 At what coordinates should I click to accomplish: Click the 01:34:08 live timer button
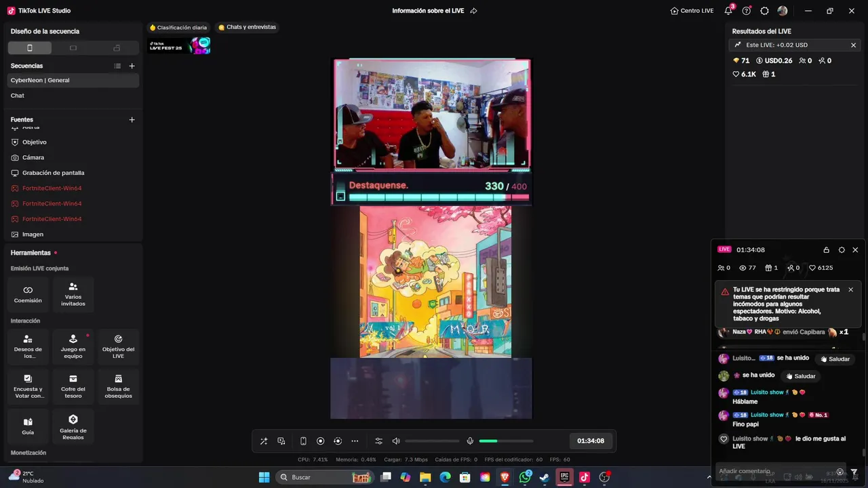point(591,441)
